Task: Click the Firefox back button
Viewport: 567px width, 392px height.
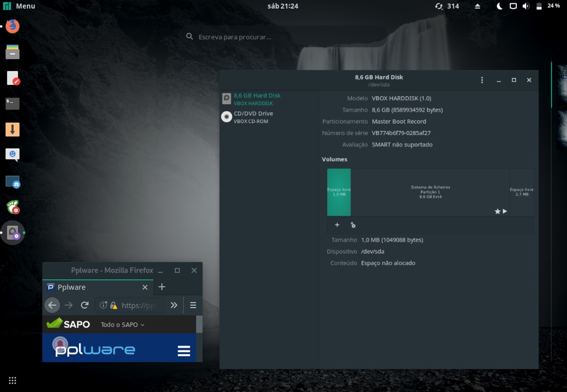Action: pyautogui.click(x=52, y=305)
